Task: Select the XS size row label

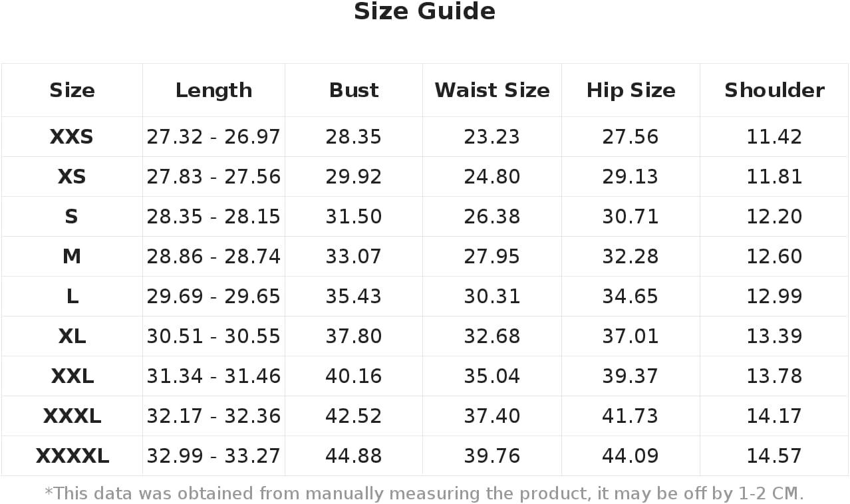Action: [x=72, y=177]
